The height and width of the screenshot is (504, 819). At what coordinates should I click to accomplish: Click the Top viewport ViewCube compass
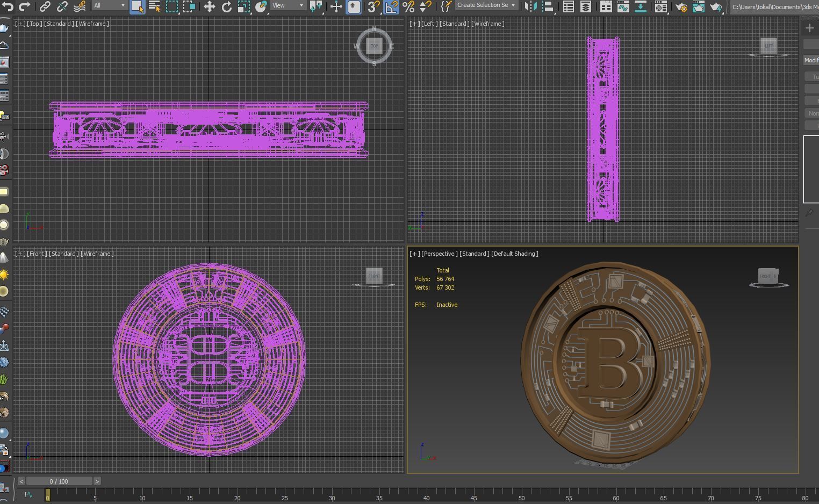click(374, 46)
